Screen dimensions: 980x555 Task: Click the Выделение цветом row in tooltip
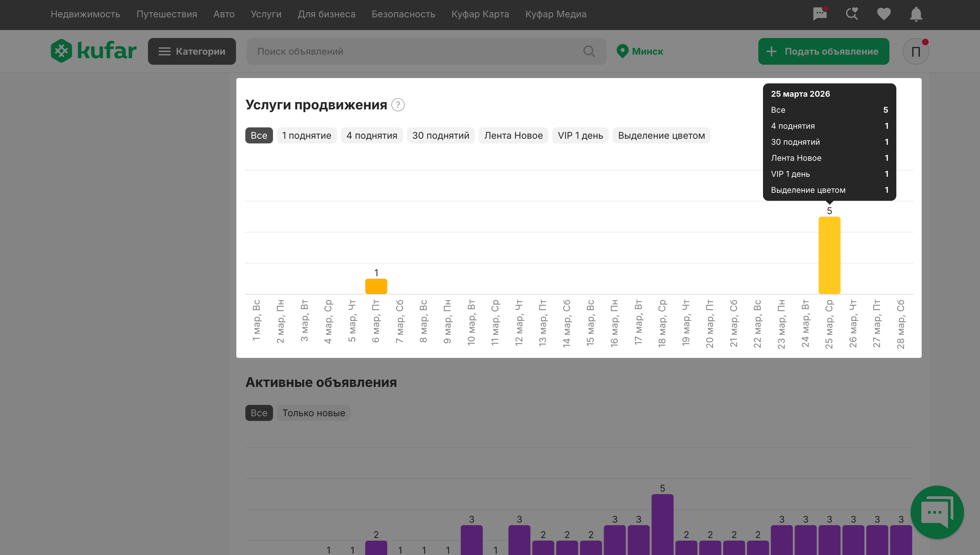[x=829, y=190]
